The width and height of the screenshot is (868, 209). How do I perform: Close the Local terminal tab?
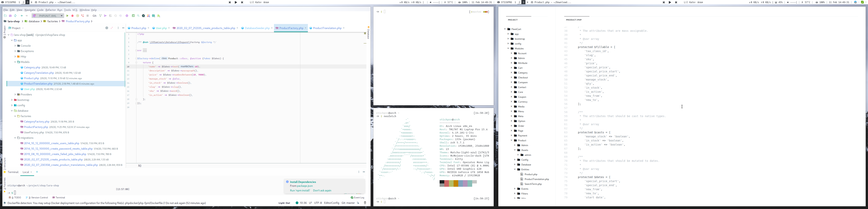[x=31, y=172]
